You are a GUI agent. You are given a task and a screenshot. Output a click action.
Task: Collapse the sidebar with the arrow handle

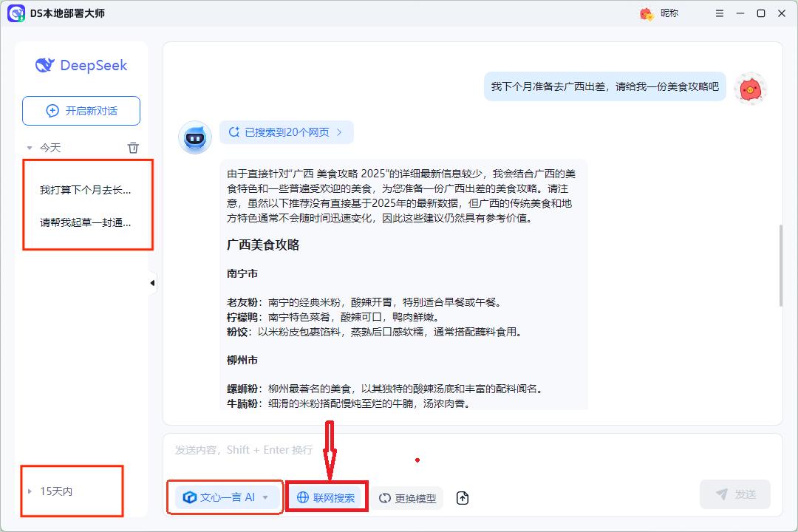coord(152,283)
